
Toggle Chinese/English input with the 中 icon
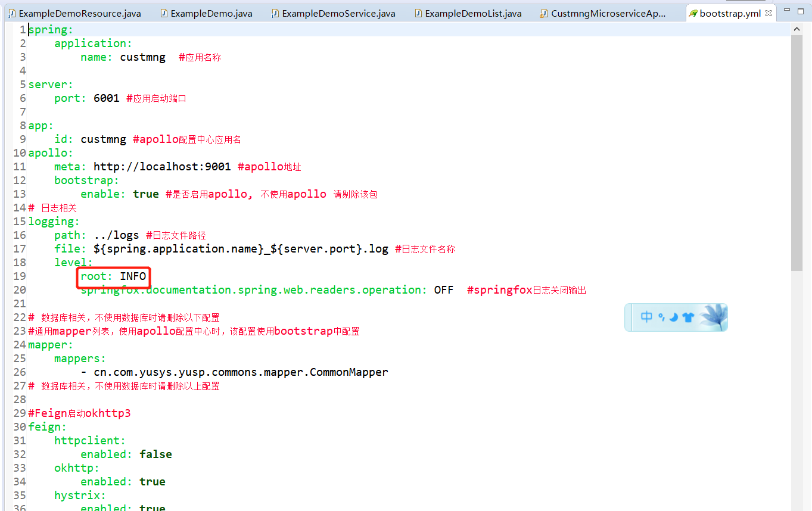click(x=646, y=316)
